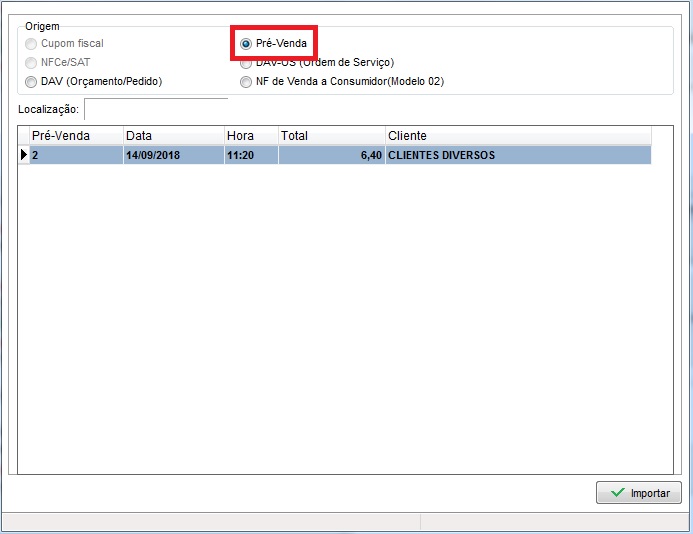Click the black row indicator arrow
The width and height of the screenshot is (693, 534).
[24, 155]
